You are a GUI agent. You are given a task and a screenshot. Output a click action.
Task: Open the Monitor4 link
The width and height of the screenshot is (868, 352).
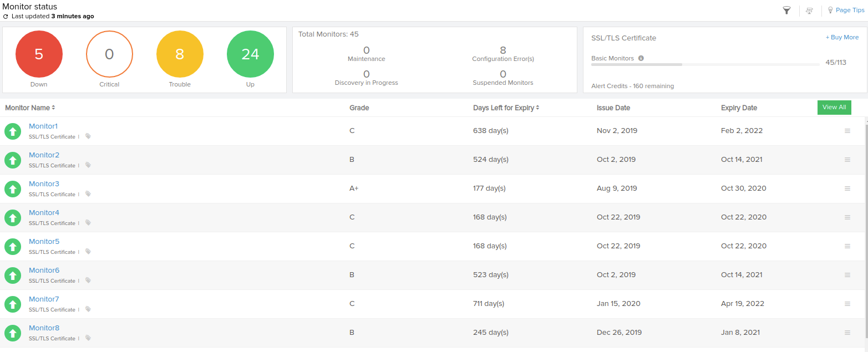44,213
